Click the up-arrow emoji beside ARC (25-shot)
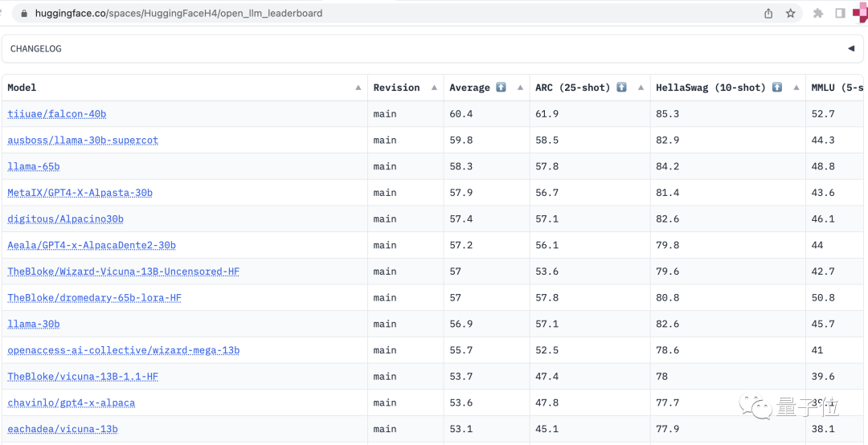 (621, 87)
